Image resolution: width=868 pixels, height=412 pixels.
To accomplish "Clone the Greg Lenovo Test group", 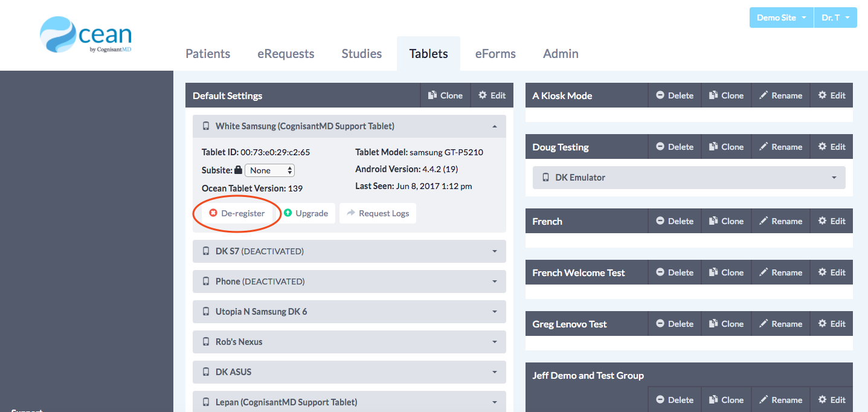I will [x=726, y=324].
